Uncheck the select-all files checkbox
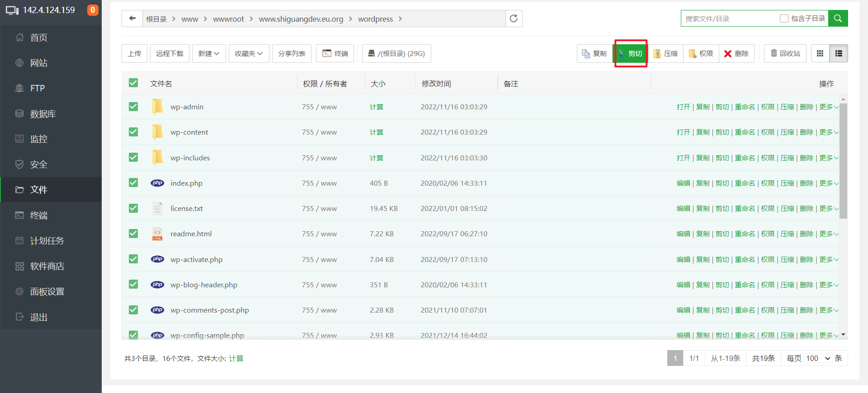The width and height of the screenshot is (868, 393). click(x=133, y=83)
